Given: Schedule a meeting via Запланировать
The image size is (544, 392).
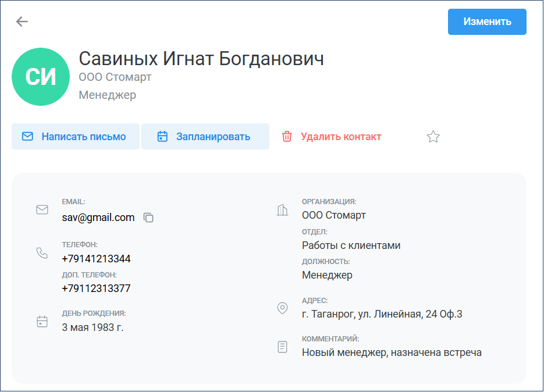Looking at the screenshot, I should coord(205,136).
